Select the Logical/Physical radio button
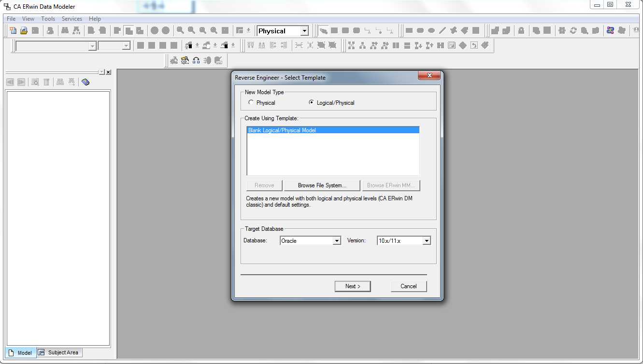This screenshot has width=643, height=364. (x=311, y=102)
